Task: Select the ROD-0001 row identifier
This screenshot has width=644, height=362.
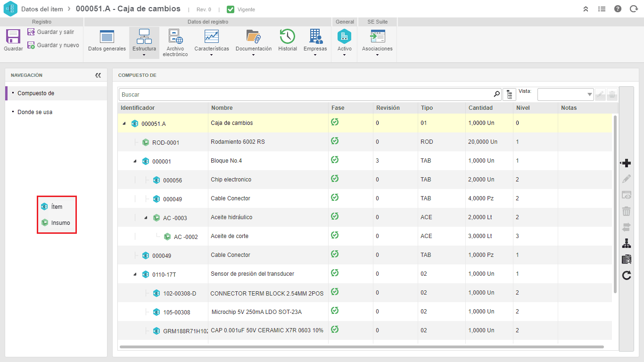Action: click(x=165, y=143)
